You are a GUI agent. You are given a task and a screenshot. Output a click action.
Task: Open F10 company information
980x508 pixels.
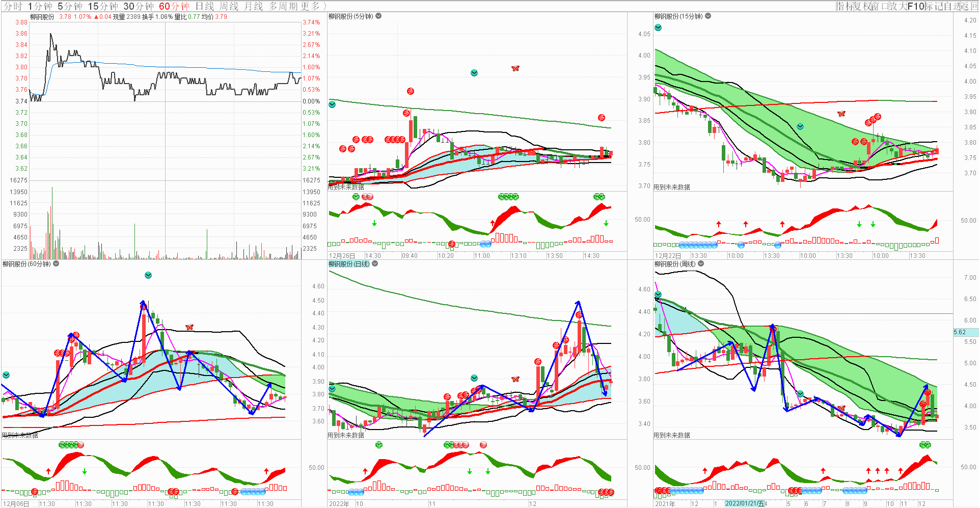tap(916, 6)
